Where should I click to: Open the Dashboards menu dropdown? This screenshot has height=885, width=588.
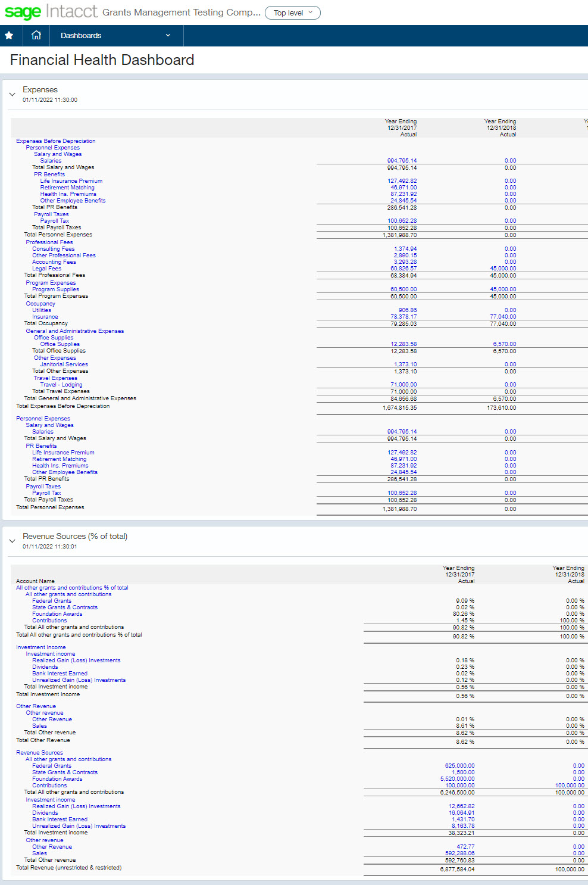[x=116, y=36]
